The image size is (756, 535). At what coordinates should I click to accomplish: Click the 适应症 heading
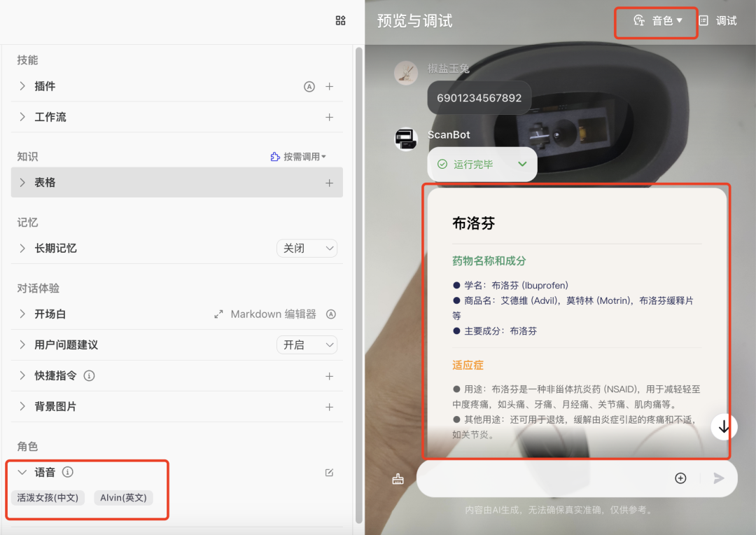pyautogui.click(x=468, y=366)
